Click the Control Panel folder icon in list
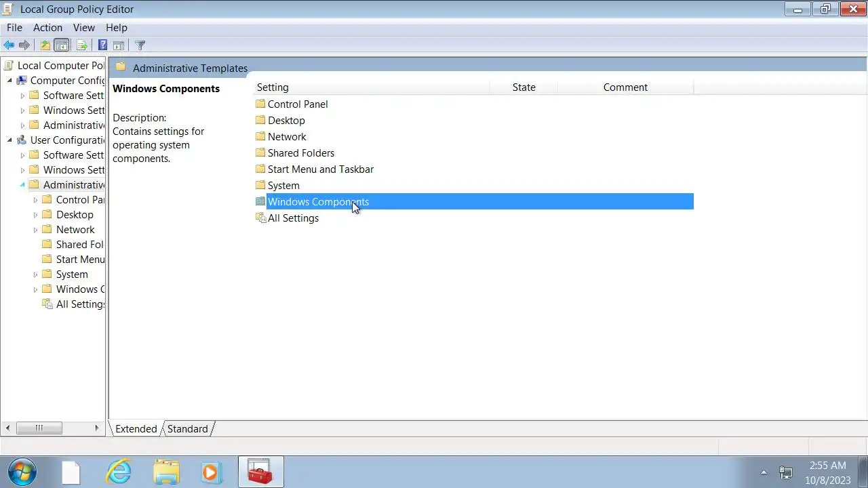The image size is (868, 488). click(260, 104)
